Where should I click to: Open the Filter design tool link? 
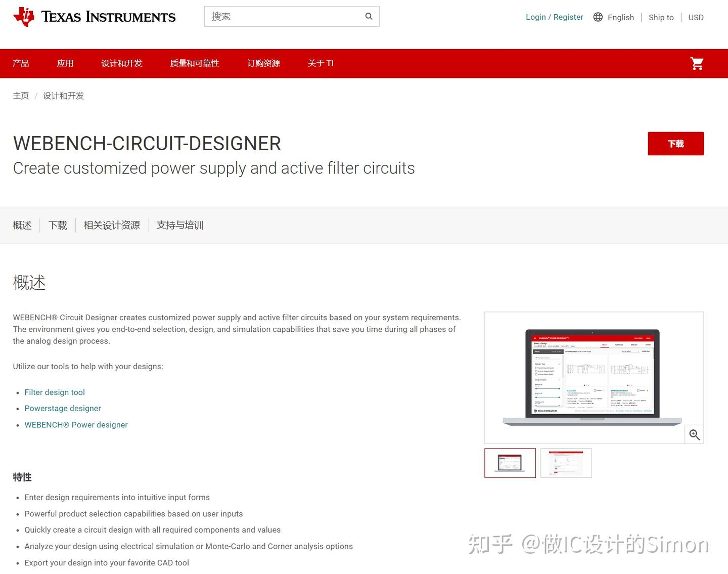point(55,392)
